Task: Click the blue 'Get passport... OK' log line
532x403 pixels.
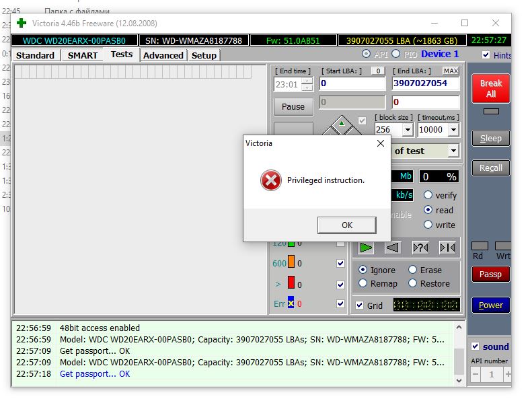Action: pyautogui.click(x=95, y=374)
